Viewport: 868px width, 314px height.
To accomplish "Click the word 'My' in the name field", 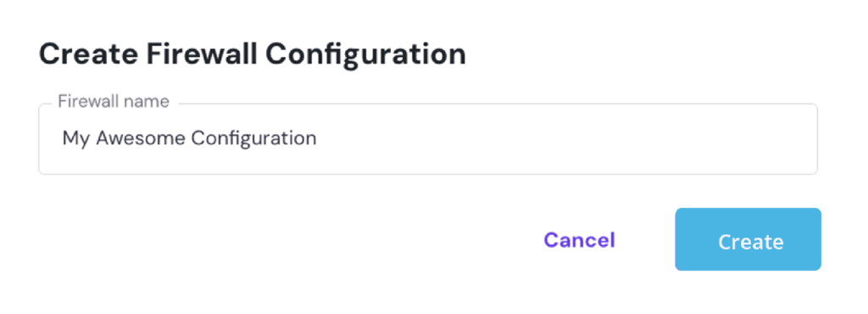I will click(76, 139).
